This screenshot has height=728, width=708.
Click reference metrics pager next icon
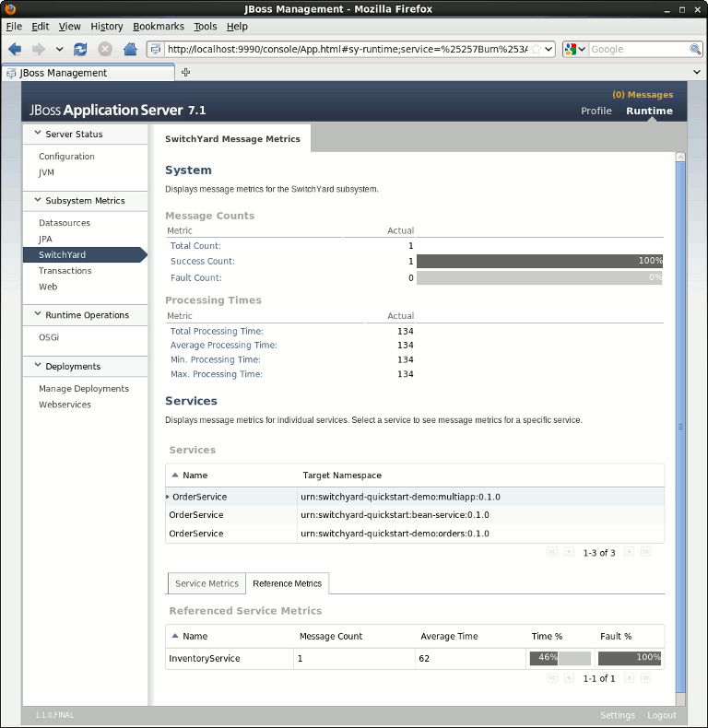(629, 678)
